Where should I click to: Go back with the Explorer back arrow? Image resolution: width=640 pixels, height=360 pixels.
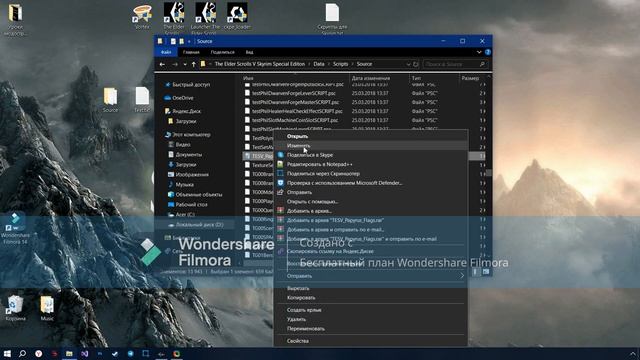pos(162,64)
